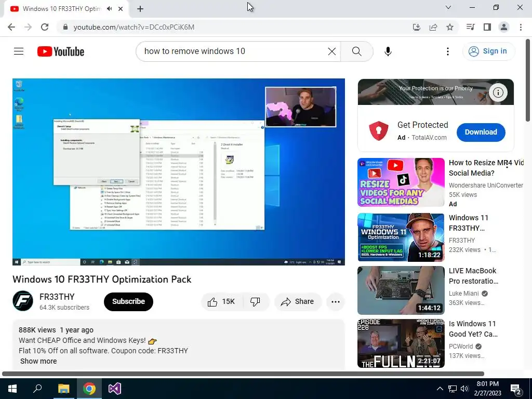Open the Get Protected ad title

point(423,125)
